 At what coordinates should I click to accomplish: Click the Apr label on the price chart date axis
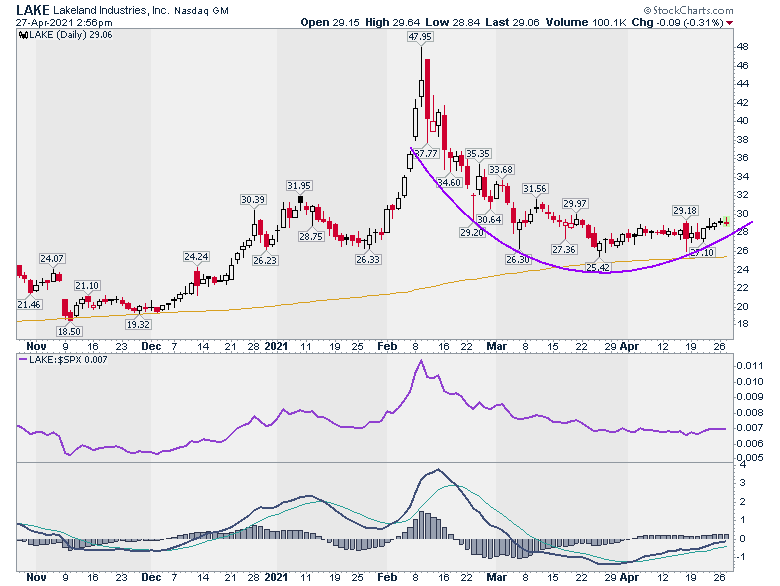[x=629, y=346]
